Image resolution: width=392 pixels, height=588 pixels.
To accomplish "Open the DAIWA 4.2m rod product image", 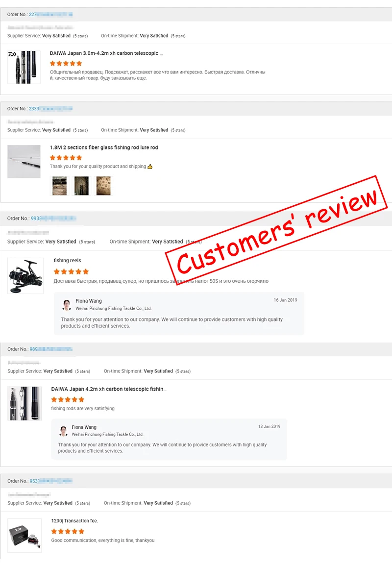I will (24, 403).
